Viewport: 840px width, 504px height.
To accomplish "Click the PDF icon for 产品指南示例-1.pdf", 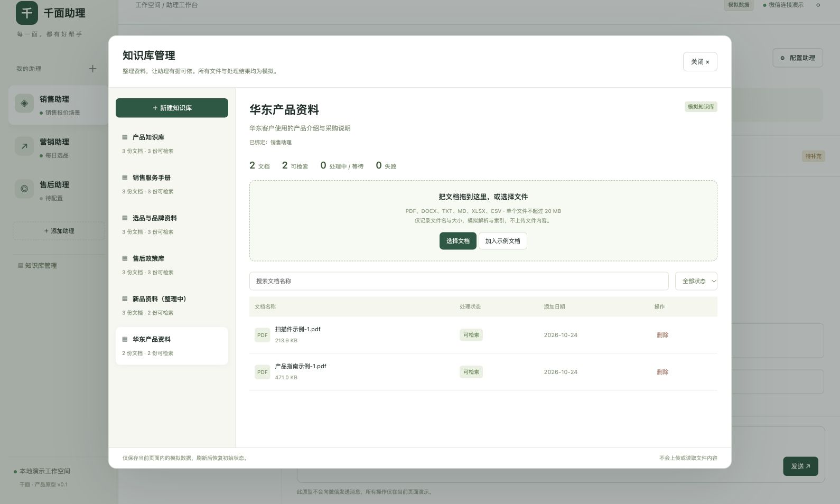I will click(262, 372).
